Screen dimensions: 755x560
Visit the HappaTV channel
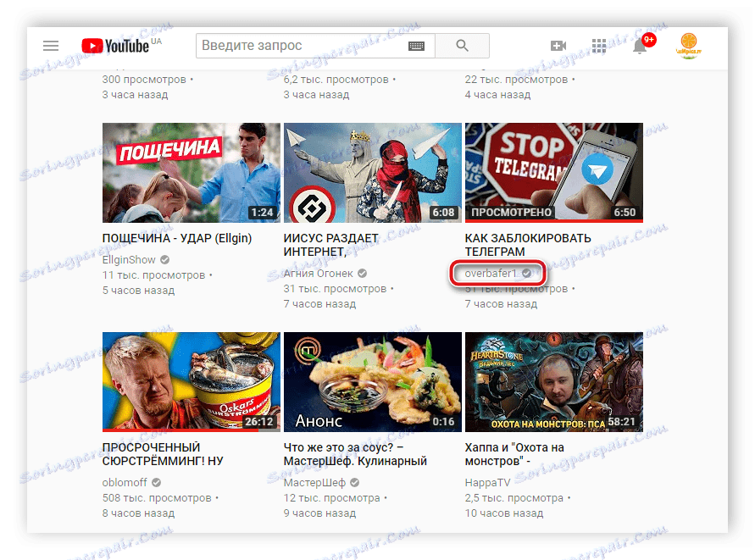tap(487, 482)
